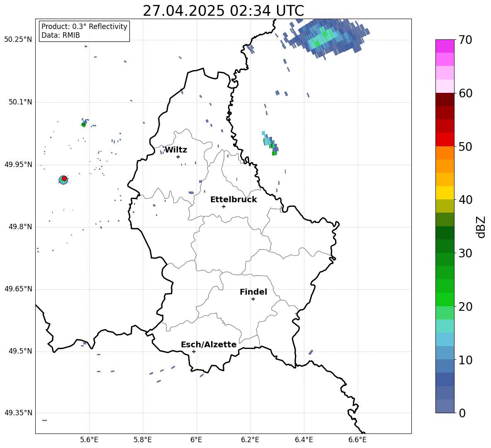Click the magenta swatch at top of colorbar

(445, 46)
